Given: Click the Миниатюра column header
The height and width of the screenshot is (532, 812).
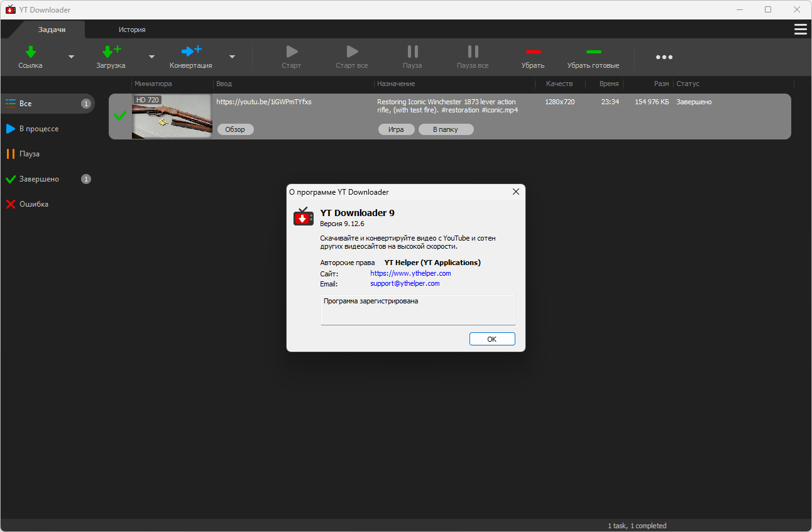Looking at the screenshot, I should point(153,84).
